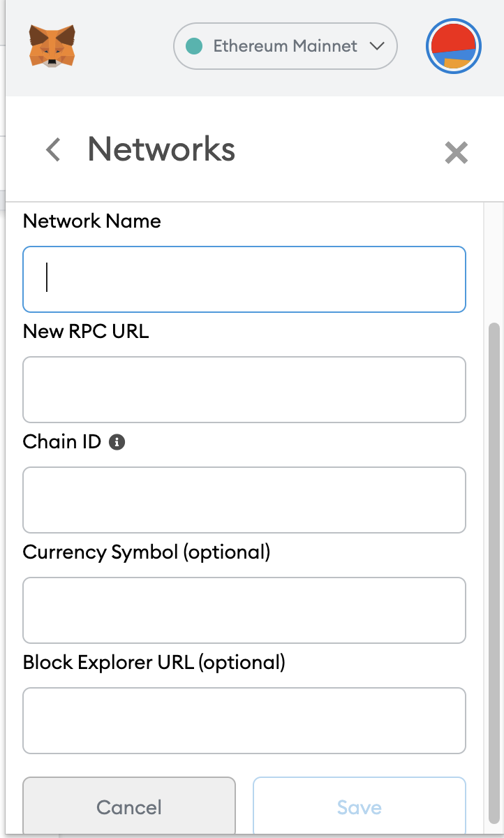The height and width of the screenshot is (838, 504).
Task: Click into the New RPC URL field
Action: click(244, 390)
